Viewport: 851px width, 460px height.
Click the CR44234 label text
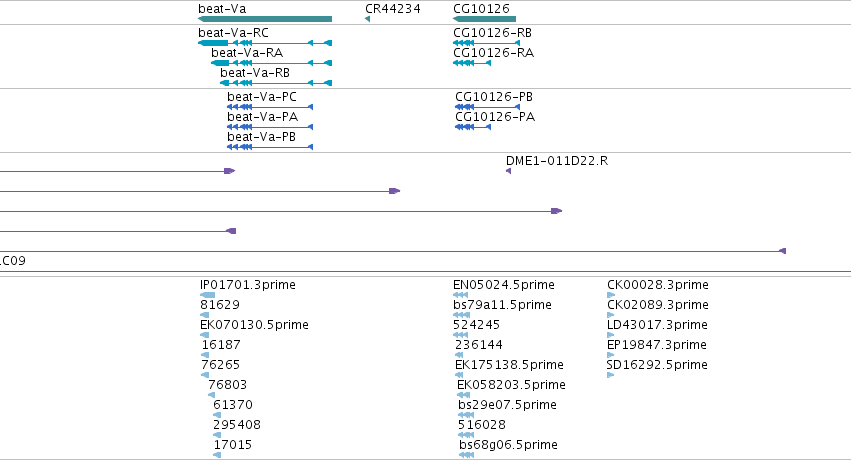tap(392, 9)
